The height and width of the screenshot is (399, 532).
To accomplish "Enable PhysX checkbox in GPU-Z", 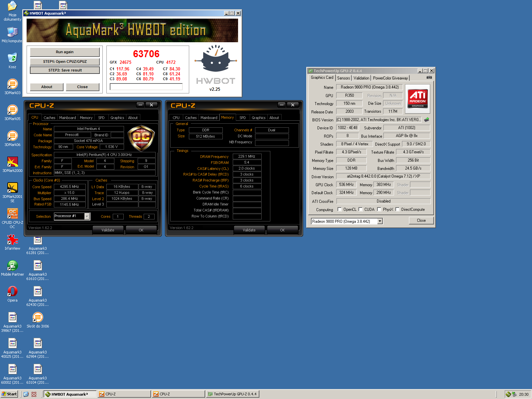I will (x=379, y=209).
